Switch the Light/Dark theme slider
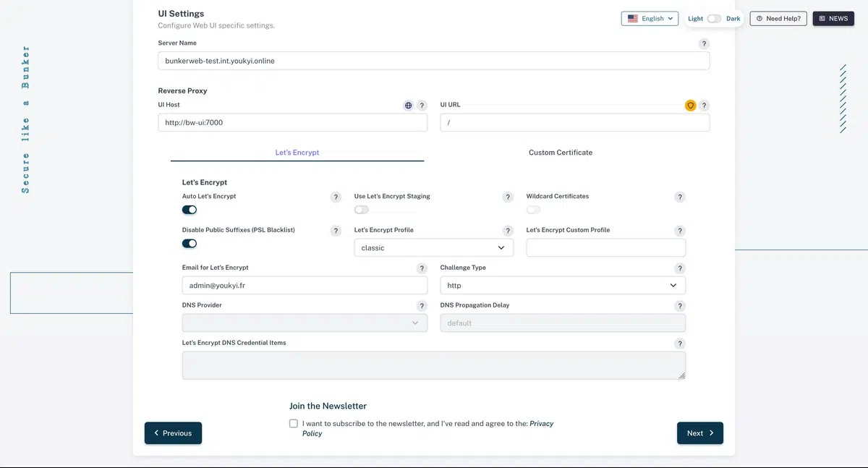Screen dimensions: 868x468 [x=714, y=19]
